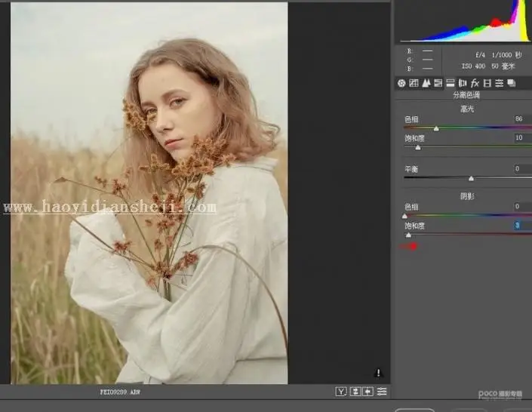
Task: Click the shadows 饱和度 value field
Action: pos(522,225)
